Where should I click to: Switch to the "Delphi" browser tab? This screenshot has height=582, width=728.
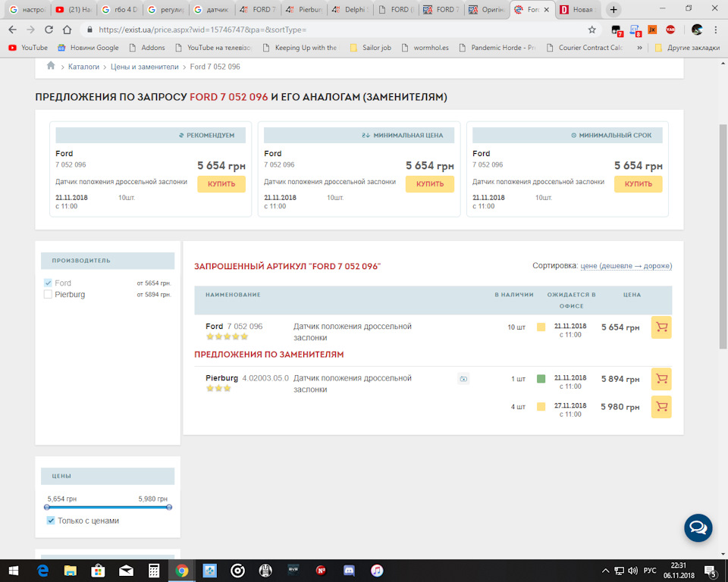[350, 9]
